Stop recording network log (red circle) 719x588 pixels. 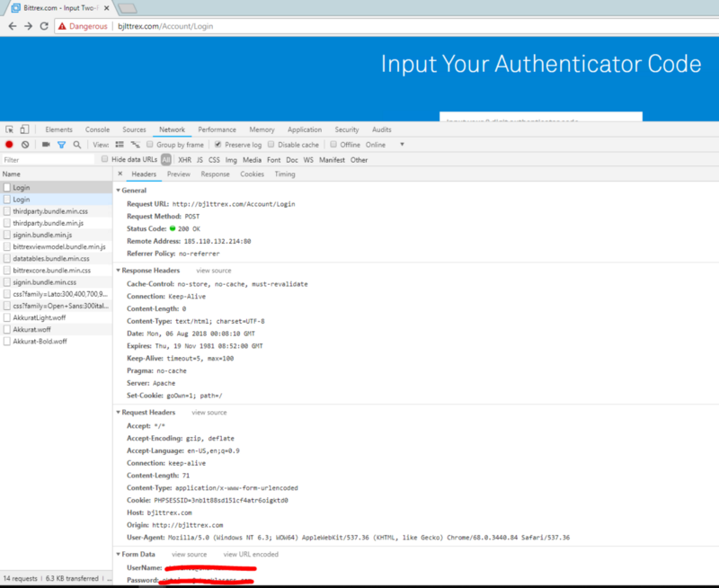pos(9,145)
